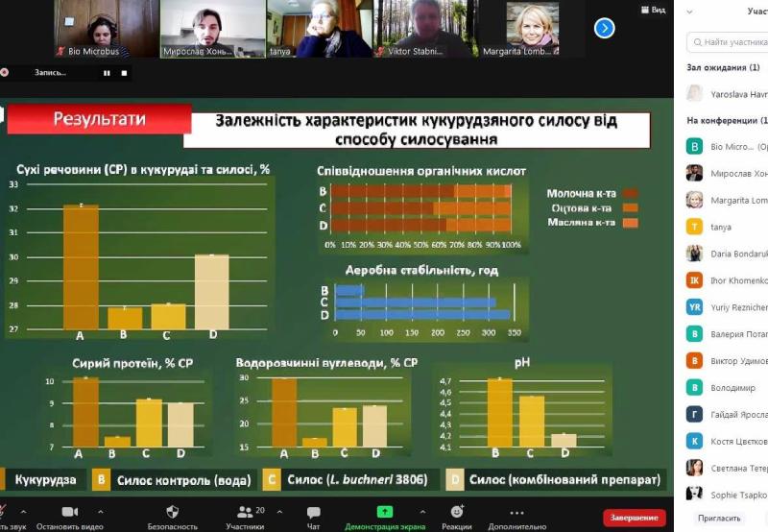Click the Молочна к-та legend swatch
Image resolution: width=768 pixels, height=532 pixels.
click(x=630, y=194)
